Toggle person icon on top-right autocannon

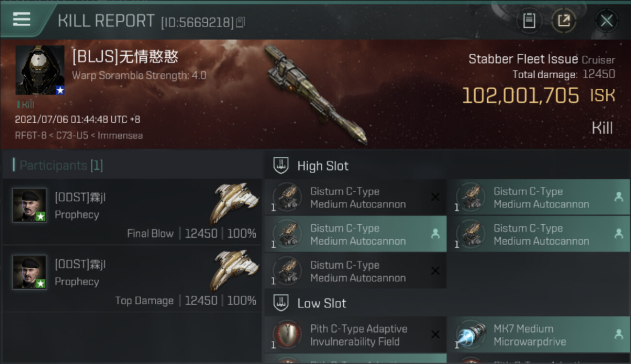pos(618,197)
